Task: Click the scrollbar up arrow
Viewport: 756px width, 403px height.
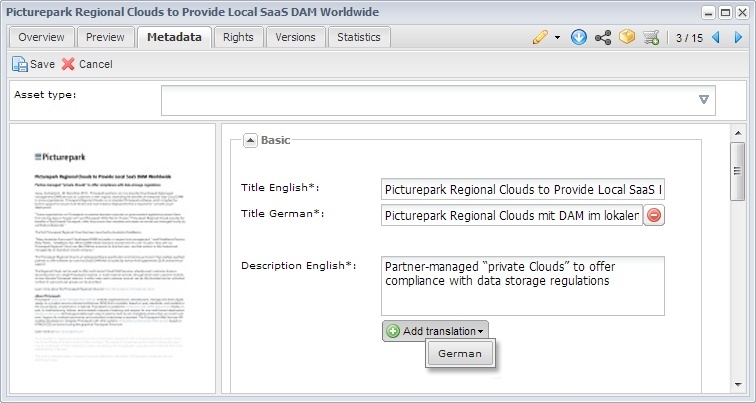Action: click(738, 133)
